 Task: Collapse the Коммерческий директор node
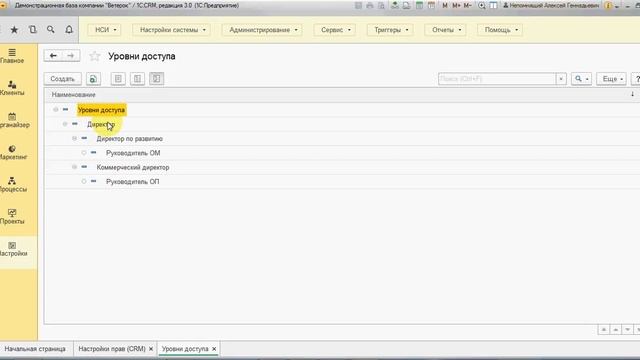74,167
